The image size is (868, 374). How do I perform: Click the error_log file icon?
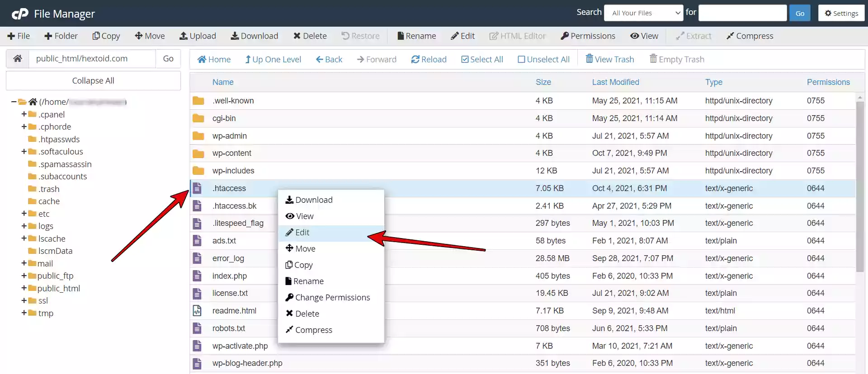pos(197,258)
